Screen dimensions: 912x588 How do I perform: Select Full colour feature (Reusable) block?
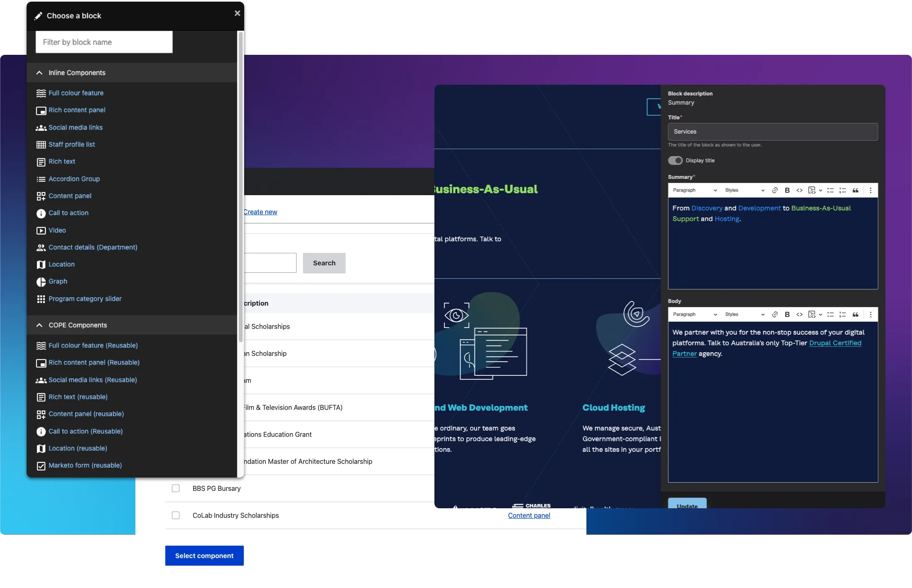coord(93,345)
